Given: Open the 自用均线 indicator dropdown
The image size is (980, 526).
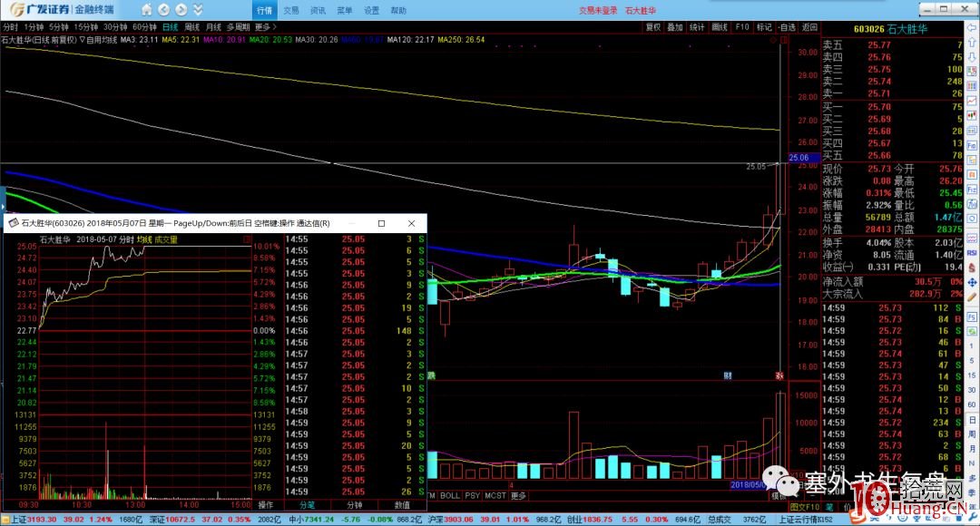Looking at the screenshot, I should [99, 39].
